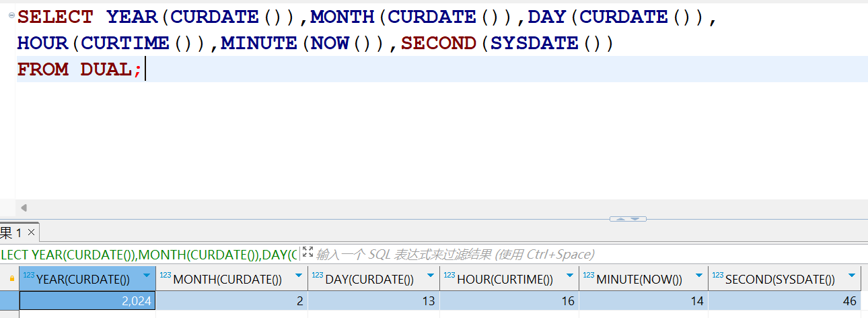Screen dimensions: 868x318
Task: Select the cell with value 46
Action: click(x=785, y=301)
